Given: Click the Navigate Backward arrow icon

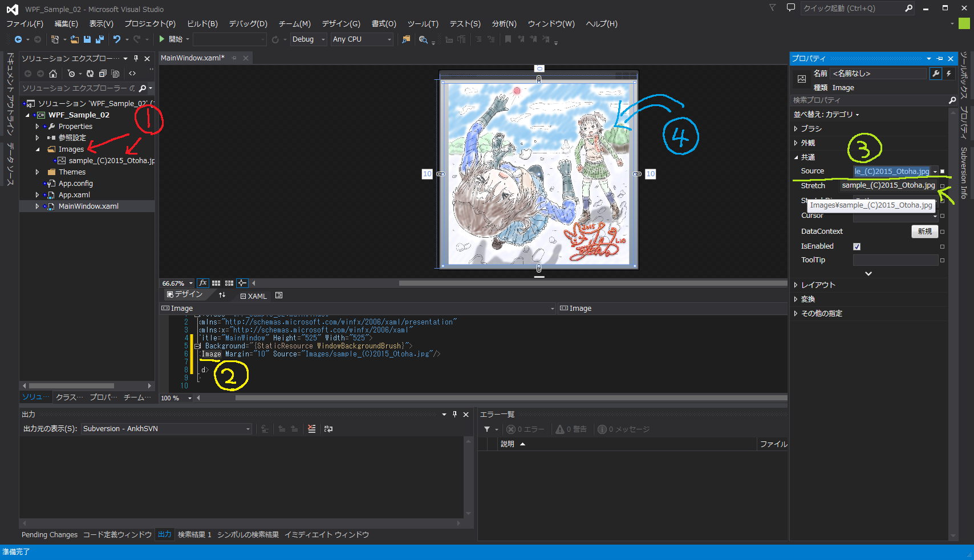Looking at the screenshot, I should (18, 39).
